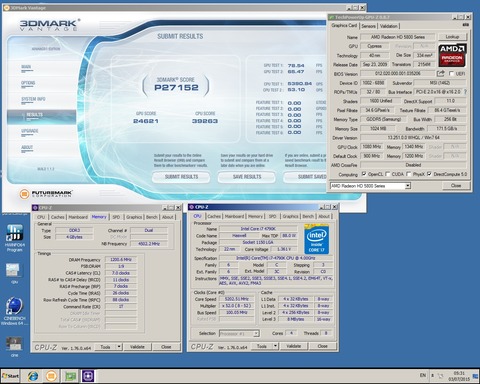Click GPU-Z screenshot camera icon beside tabs
Viewport: 480px width, 384px height.
pyautogui.click(x=466, y=25)
